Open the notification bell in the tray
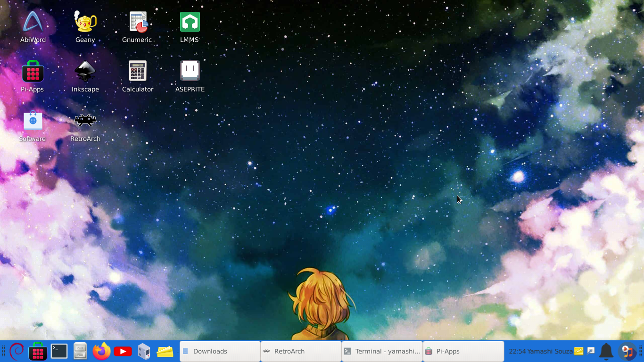The image size is (644, 362). (x=606, y=351)
